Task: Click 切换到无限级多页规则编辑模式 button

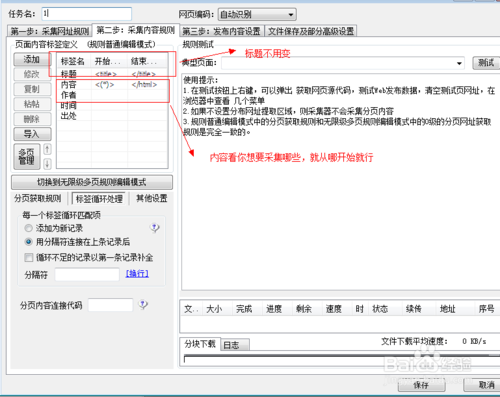Action: [x=92, y=182]
